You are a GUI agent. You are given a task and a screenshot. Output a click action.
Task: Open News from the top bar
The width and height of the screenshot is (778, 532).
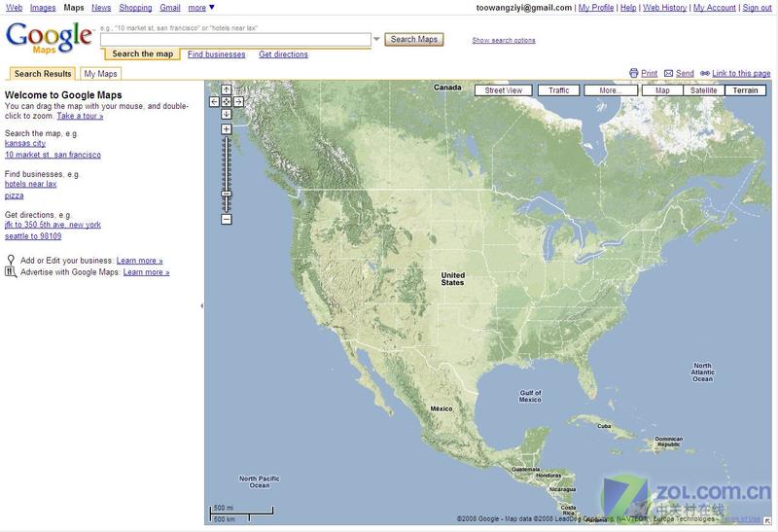pyautogui.click(x=101, y=8)
